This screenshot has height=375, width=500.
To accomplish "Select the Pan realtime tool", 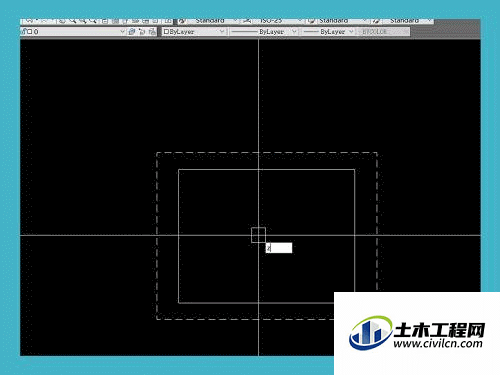I will [x=62, y=21].
